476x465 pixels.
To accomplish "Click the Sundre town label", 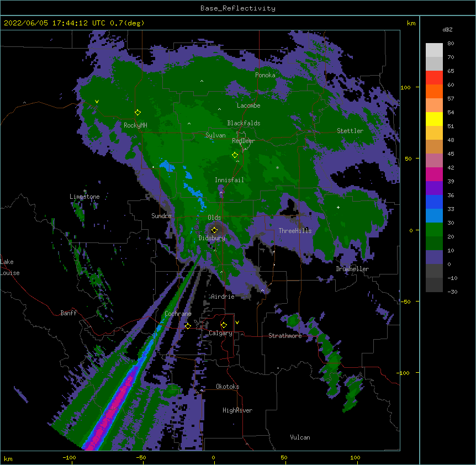I will 161,216.
